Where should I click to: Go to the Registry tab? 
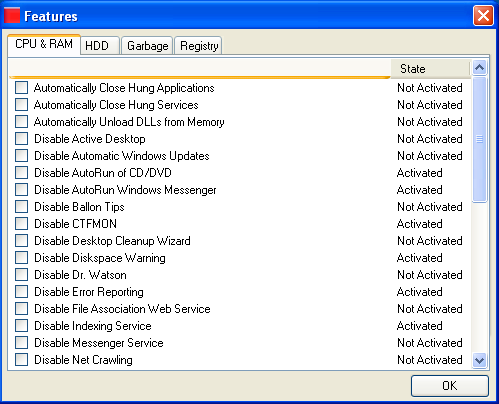tap(198, 45)
